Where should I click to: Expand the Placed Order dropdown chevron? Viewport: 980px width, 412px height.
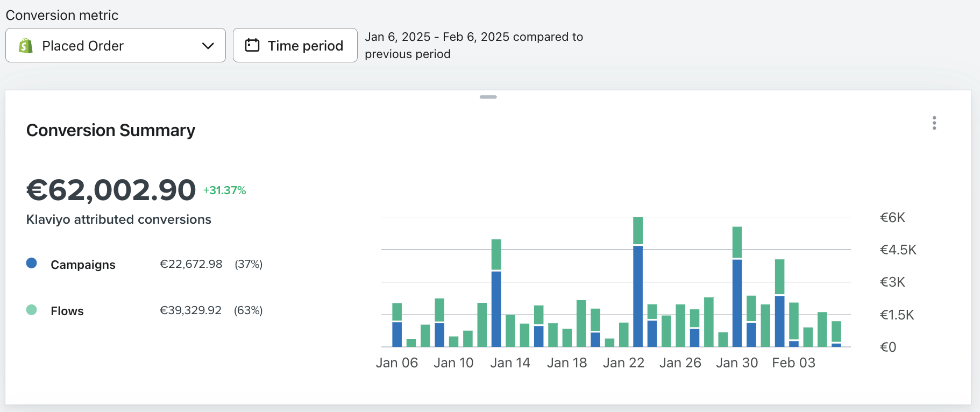[x=208, y=46]
